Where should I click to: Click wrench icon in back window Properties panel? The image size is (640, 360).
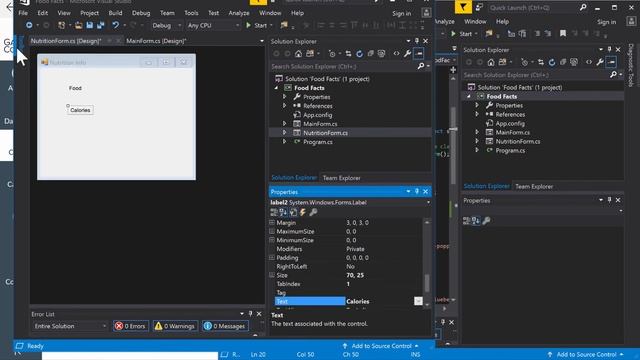(x=486, y=221)
